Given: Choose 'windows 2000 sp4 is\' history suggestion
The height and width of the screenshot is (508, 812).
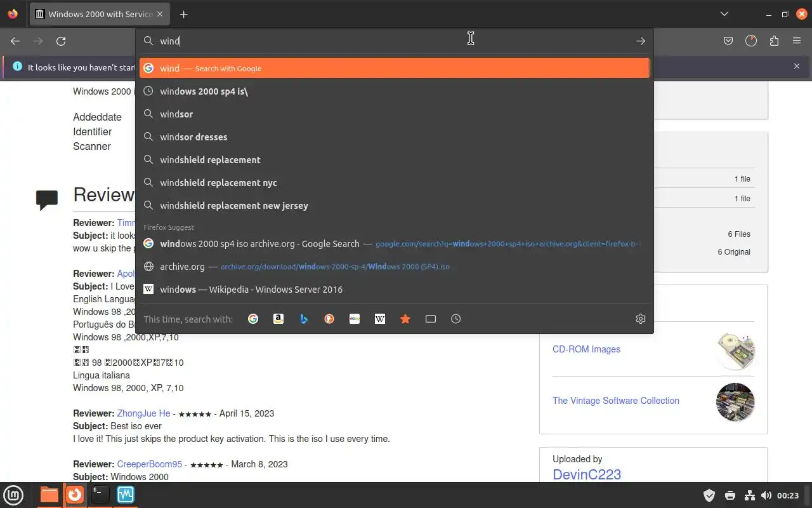Looking at the screenshot, I should point(395,91).
